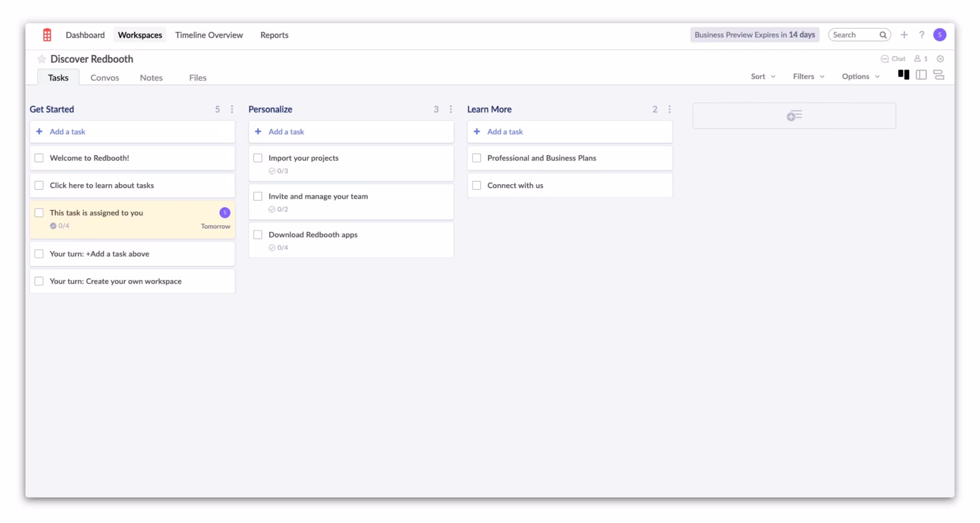Check off Welcome to Redbooth! task
The width and height of the screenshot is (980, 523).
[x=39, y=158]
